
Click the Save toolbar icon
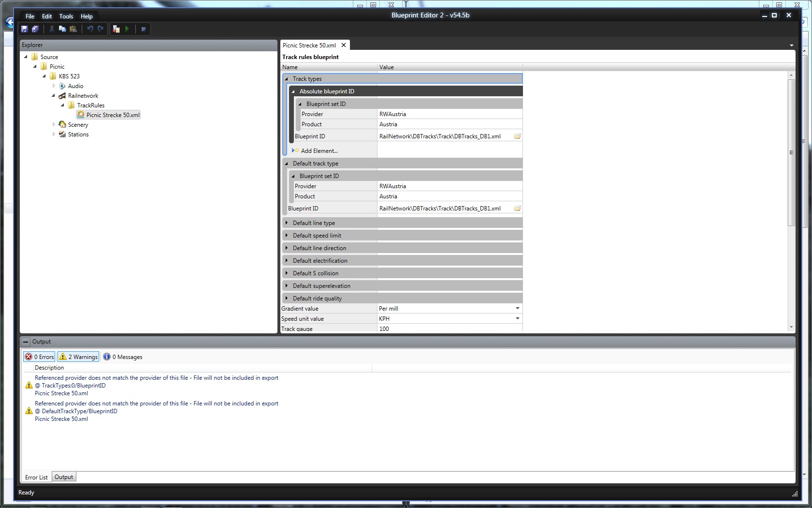tap(24, 29)
